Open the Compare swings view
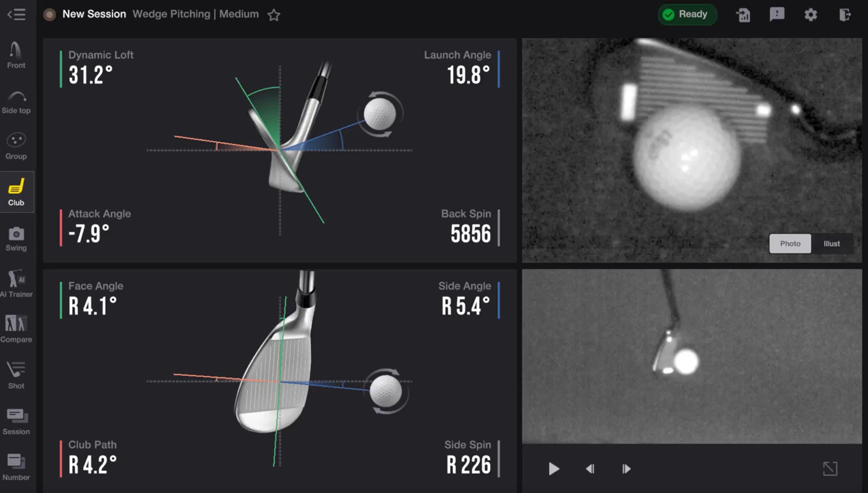The image size is (868, 493). pyautogui.click(x=16, y=329)
